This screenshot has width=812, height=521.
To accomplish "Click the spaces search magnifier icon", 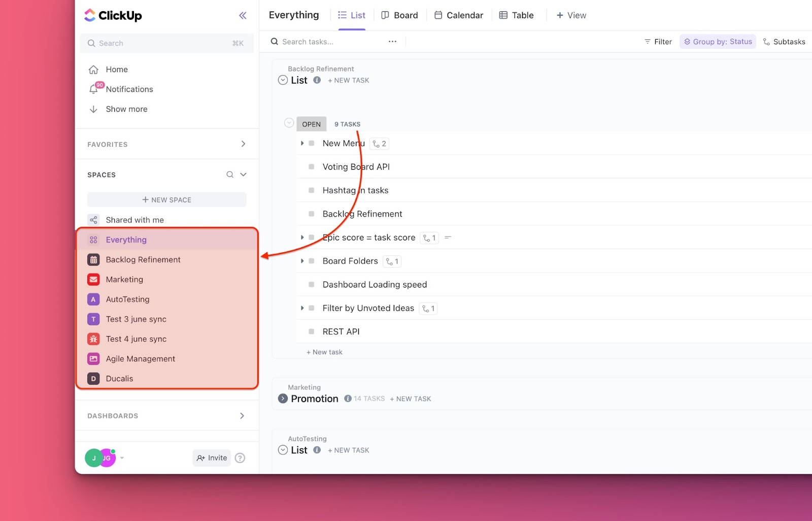I will click(230, 174).
